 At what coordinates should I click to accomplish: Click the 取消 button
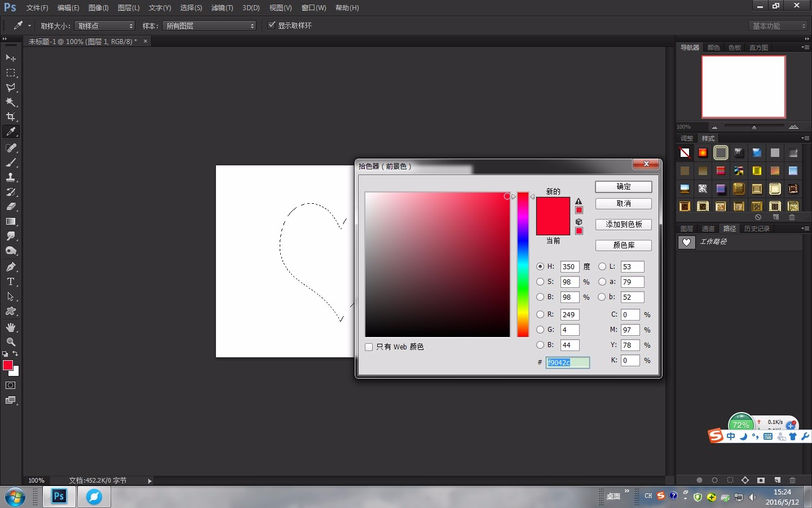[x=624, y=204]
